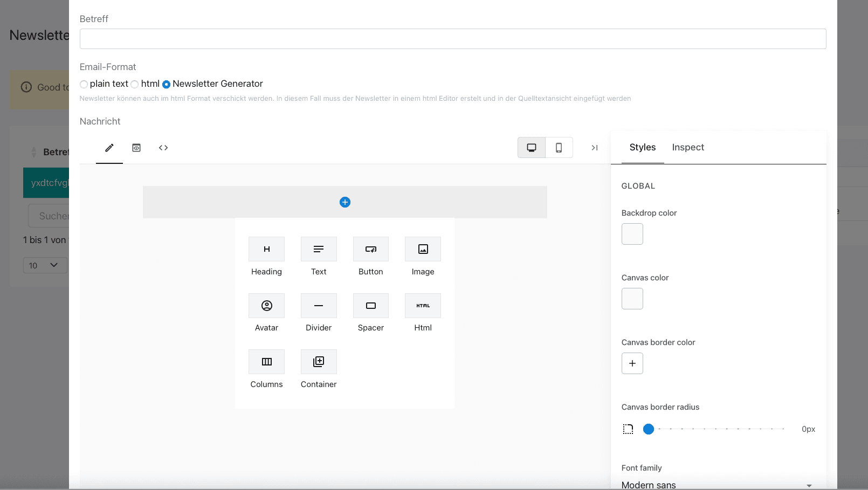Insert an Image block
868x490 pixels.
(423, 249)
